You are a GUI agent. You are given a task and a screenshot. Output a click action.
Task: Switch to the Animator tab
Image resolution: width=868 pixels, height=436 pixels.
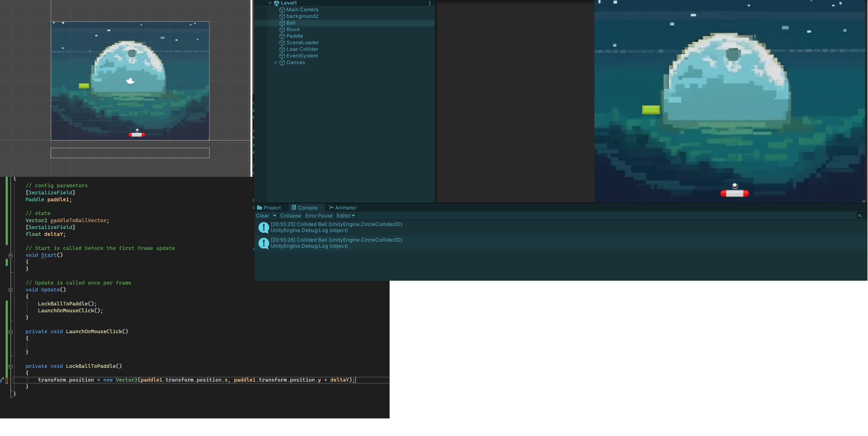point(343,208)
